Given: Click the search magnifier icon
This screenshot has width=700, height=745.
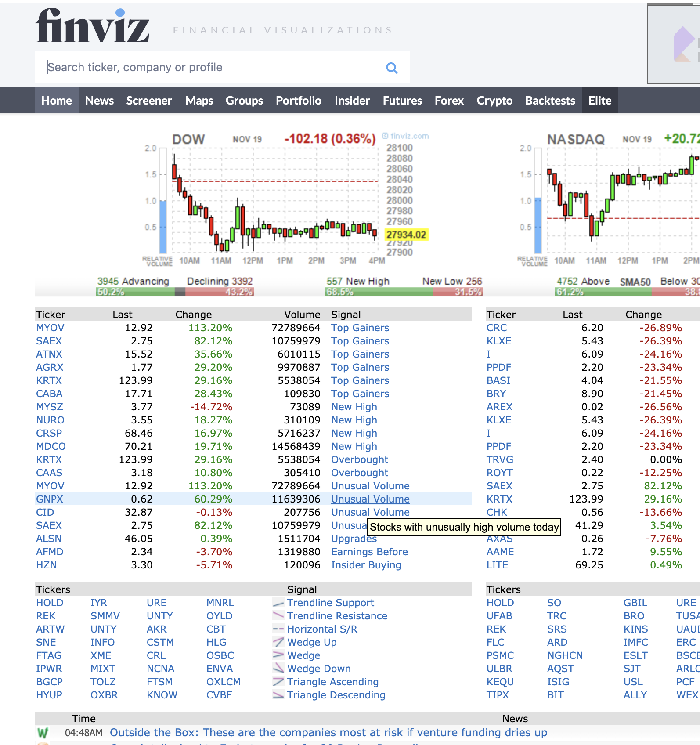Looking at the screenshot, I should coord(391,68).
